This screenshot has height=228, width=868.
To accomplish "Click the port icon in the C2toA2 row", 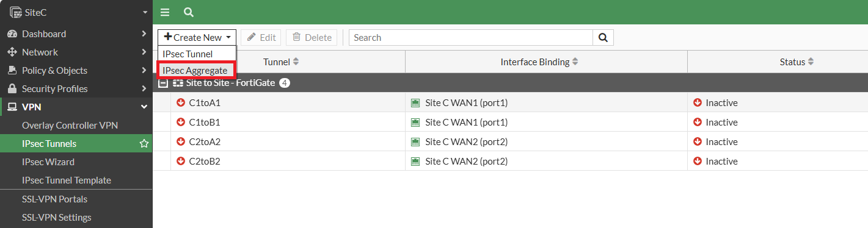I will click(416, 141).
